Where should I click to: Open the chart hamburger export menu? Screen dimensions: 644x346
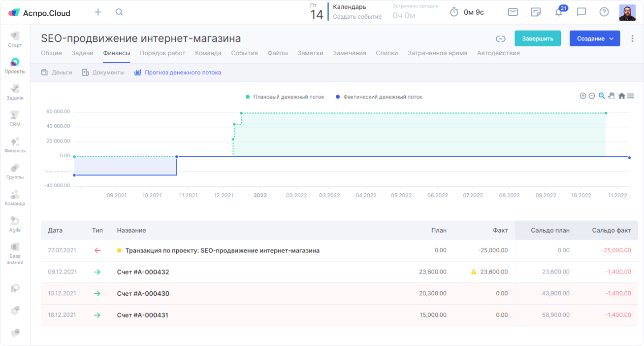(x=631, y=96)
